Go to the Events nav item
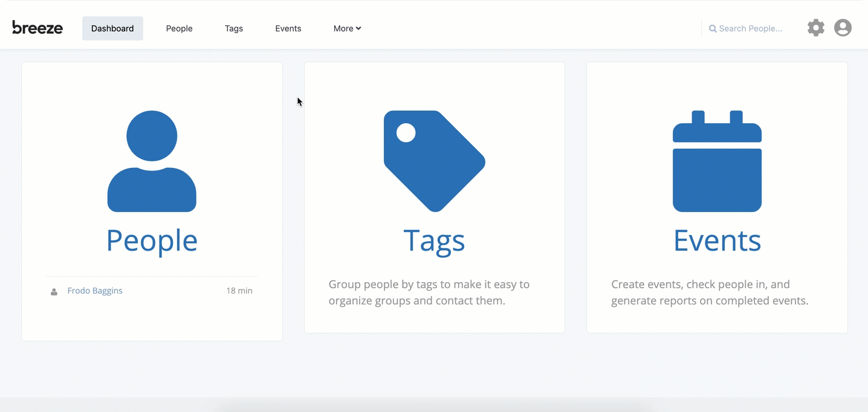Viewport: 868px width, 412px height. point(288,28)
